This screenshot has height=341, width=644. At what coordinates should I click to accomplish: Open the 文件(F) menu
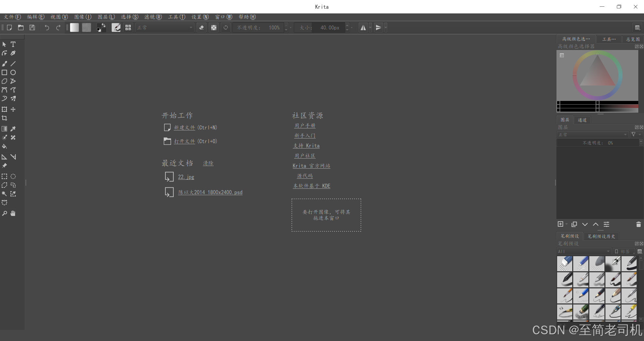pyautogui.click(x=12, y=17)
